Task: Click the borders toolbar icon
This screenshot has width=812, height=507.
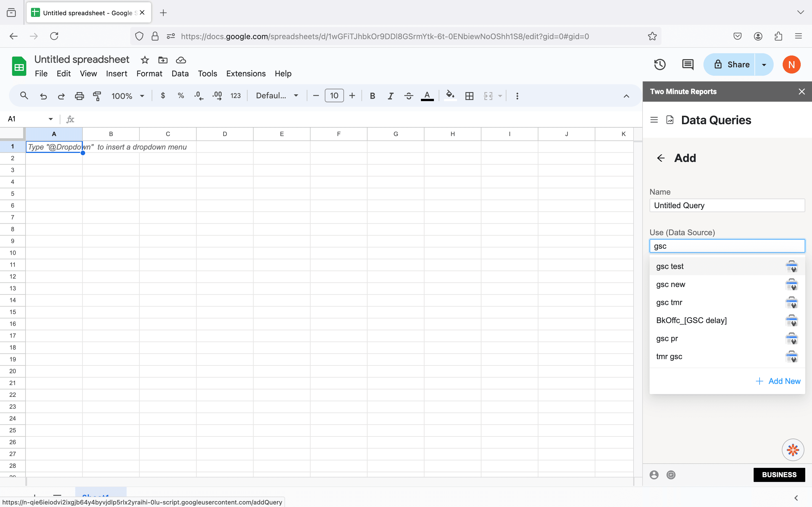Action: click(469, 96)
